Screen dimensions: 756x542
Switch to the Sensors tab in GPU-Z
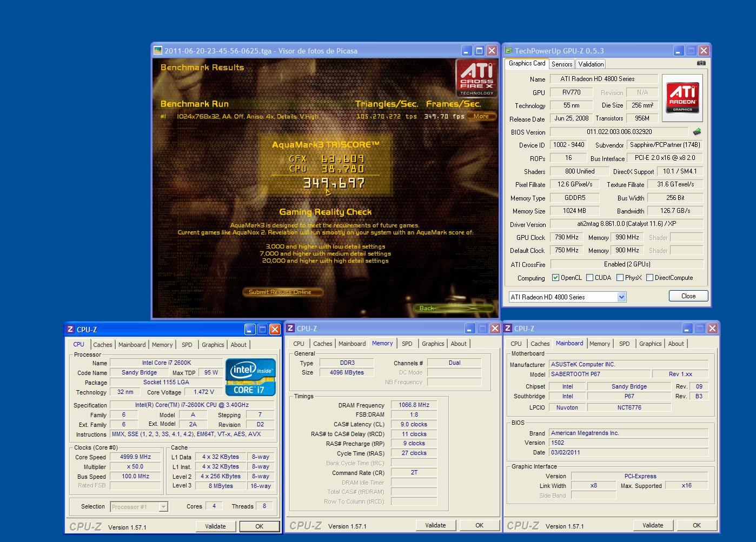pos(562,64)
